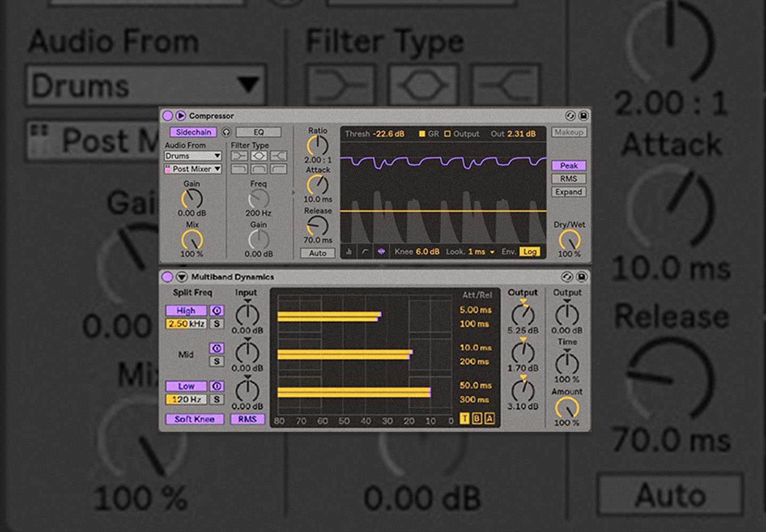
Task: Solo the Low band
Action: click(217, 399)
